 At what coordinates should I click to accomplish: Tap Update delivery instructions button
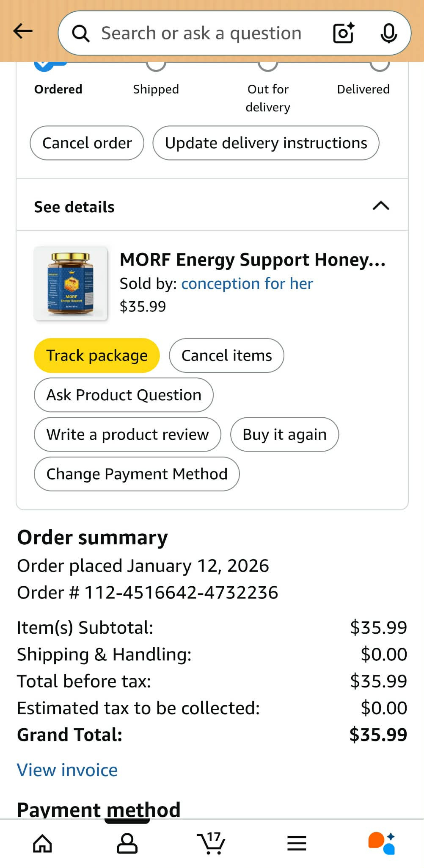coord(266,143)
